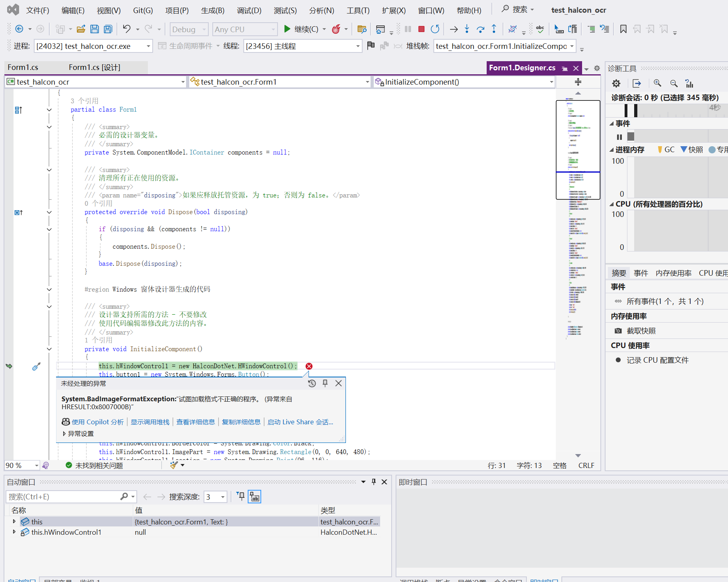Click the editor split window icon
This screenshot has width=728, height=582.
[578, 82]
